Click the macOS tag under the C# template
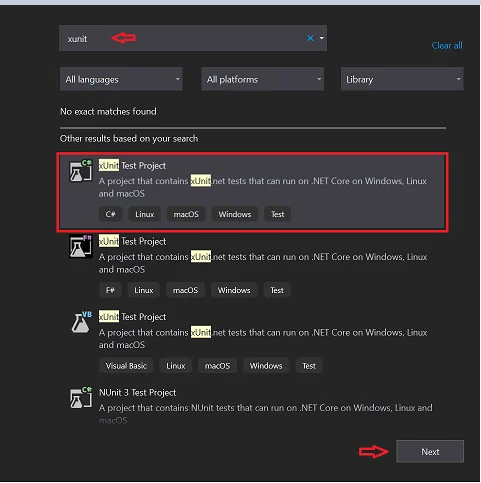The height and width of the screenshot is (483, 481). (186, 214)
